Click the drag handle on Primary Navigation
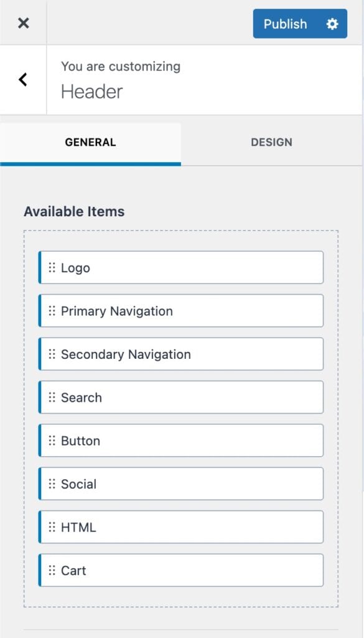 coord(53,310)
